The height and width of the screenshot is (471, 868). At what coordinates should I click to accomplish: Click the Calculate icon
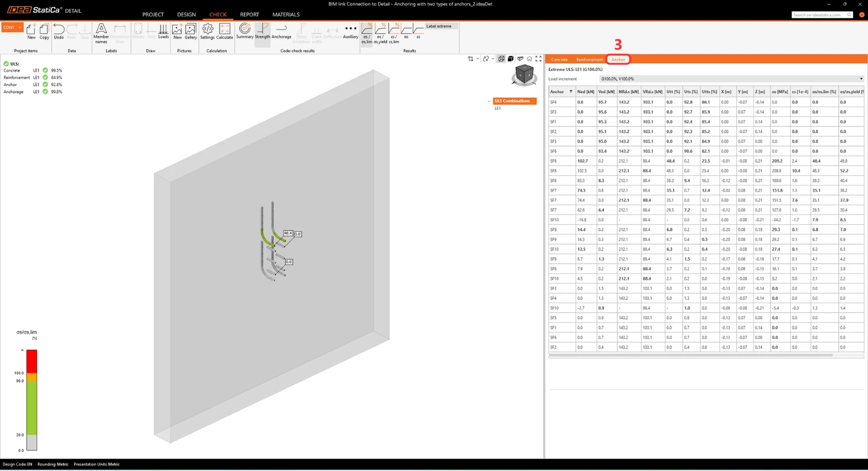coord(225,31)
